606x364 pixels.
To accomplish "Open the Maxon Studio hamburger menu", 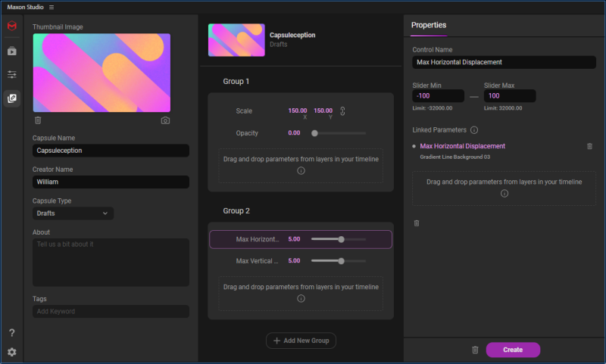I will (x=52, y=7).
